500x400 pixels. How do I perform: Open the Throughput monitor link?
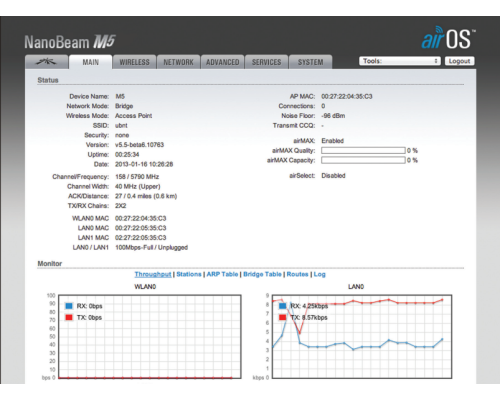click(x=153, y=274)
